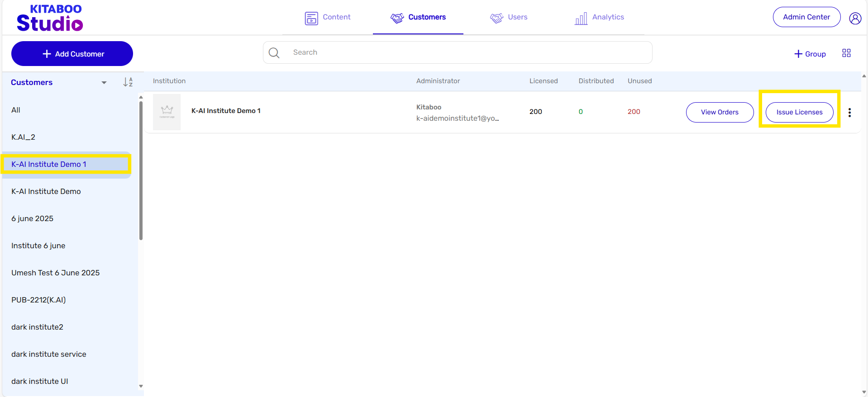Click the Licensed value 200
Viewport: 868px width, 397px height.
click(x=536, y=112)
